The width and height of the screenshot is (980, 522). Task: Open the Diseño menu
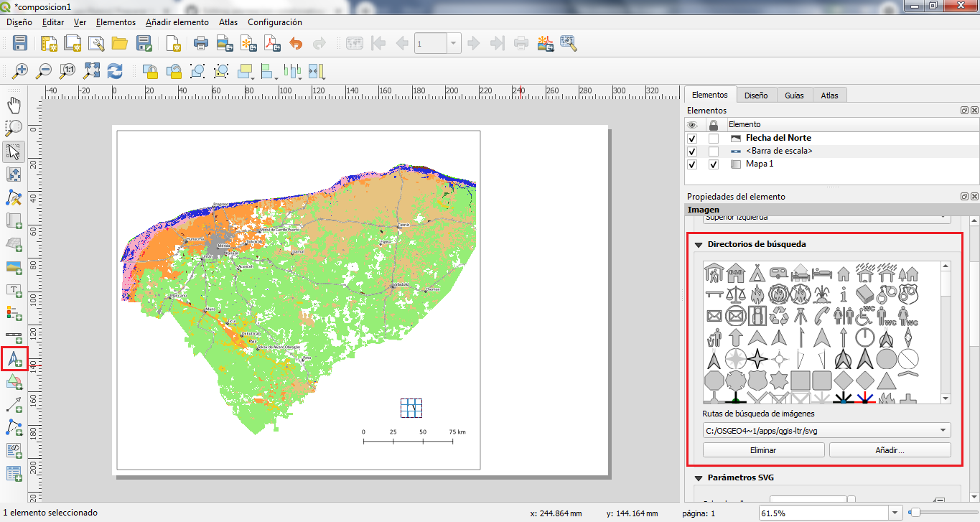pyautogui.click(x=19, y=22)
